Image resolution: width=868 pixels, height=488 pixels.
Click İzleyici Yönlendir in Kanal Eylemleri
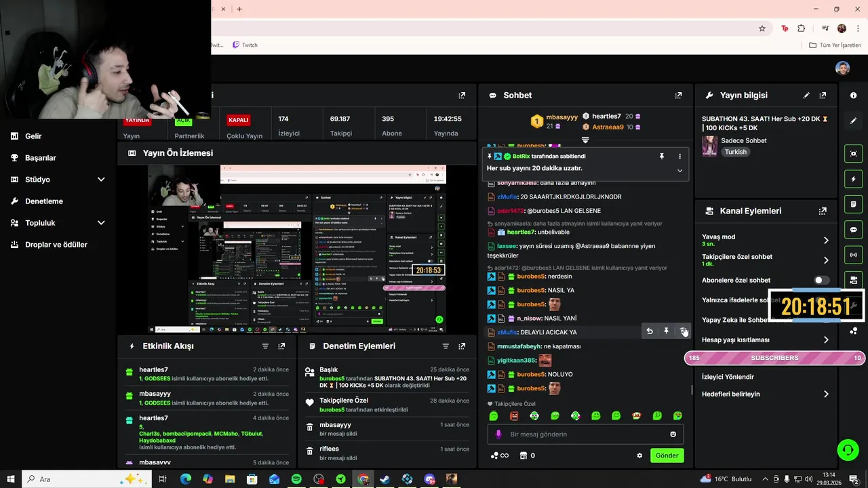click(728, 377)
